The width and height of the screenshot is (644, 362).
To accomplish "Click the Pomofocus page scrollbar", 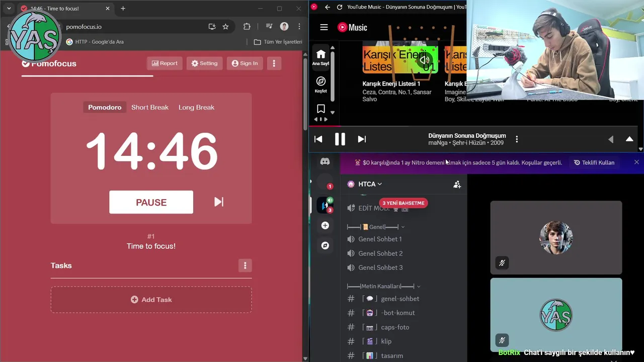I will (305, 96).
